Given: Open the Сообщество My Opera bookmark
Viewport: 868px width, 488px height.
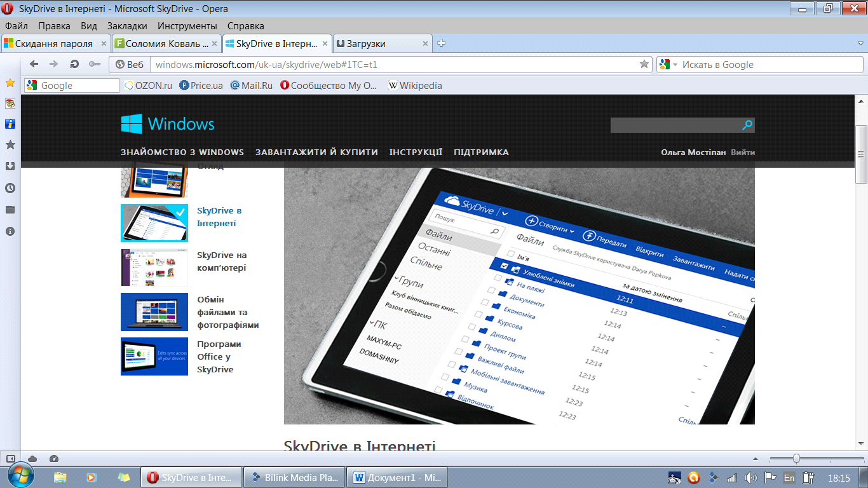Looking at the screenshot, I should tap(329, 85).
